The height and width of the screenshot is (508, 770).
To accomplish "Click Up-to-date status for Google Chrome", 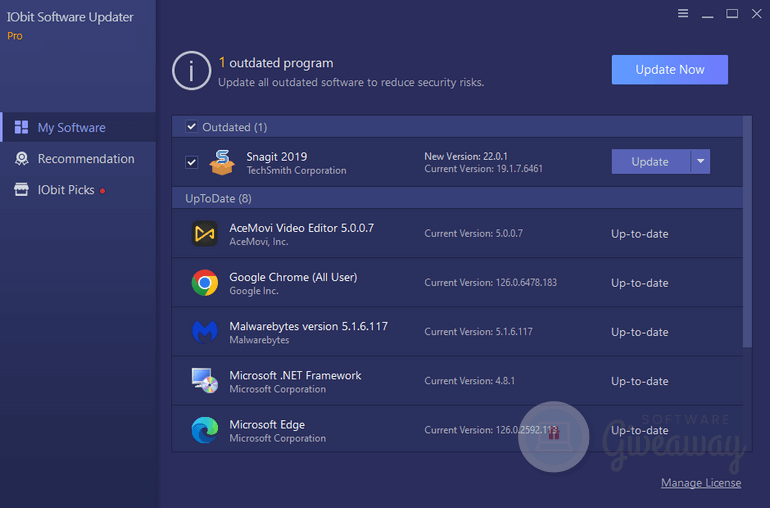I will 639,283.
